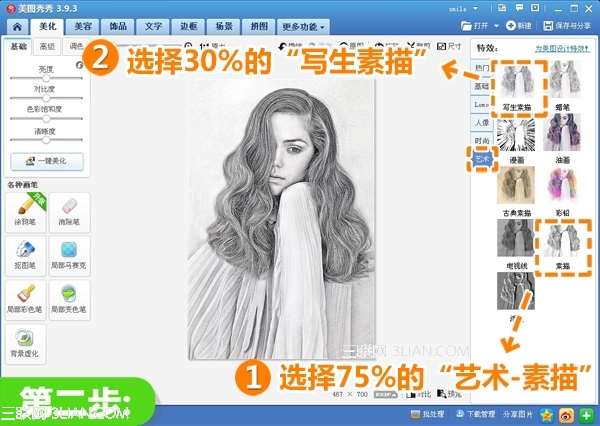This screenshot has width=600, height=426.
Task: Select the 消除笔 eraser pen tool
Action: coord(69,212)
